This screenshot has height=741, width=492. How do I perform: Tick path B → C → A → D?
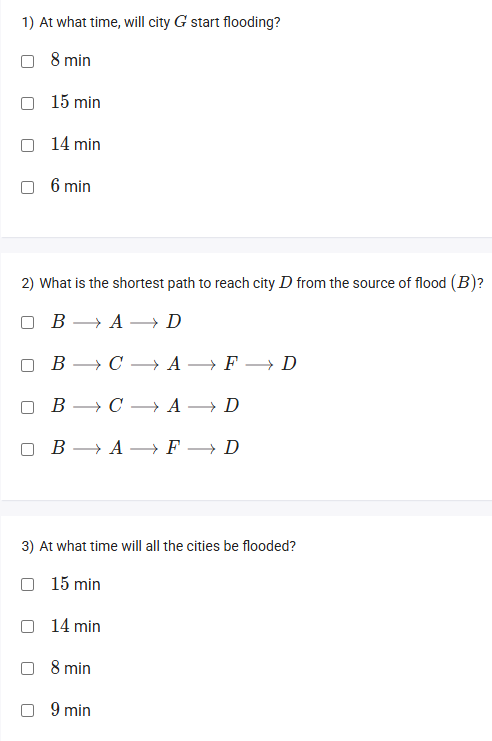(27, 406)
